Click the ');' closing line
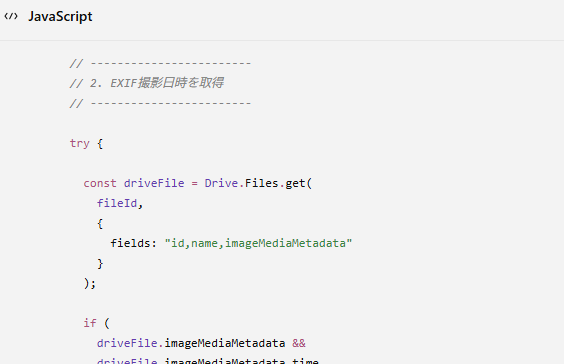The image size is (564, 364). [x=90, y=283]
